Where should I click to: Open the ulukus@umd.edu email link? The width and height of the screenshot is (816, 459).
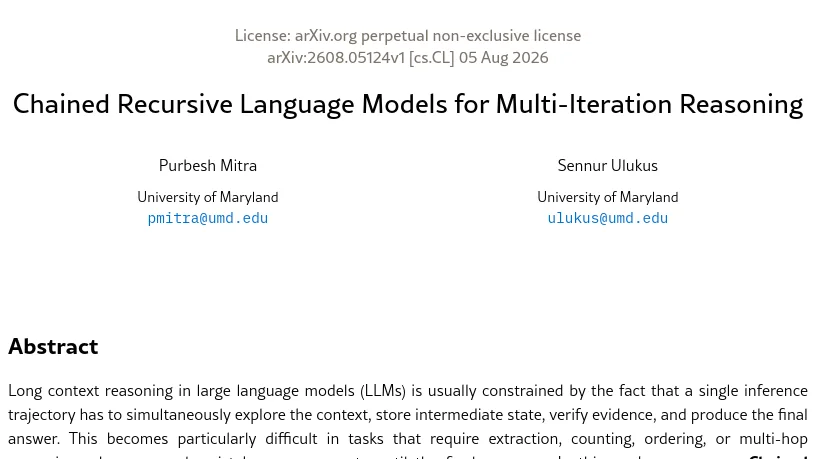(x=607, y=218)
